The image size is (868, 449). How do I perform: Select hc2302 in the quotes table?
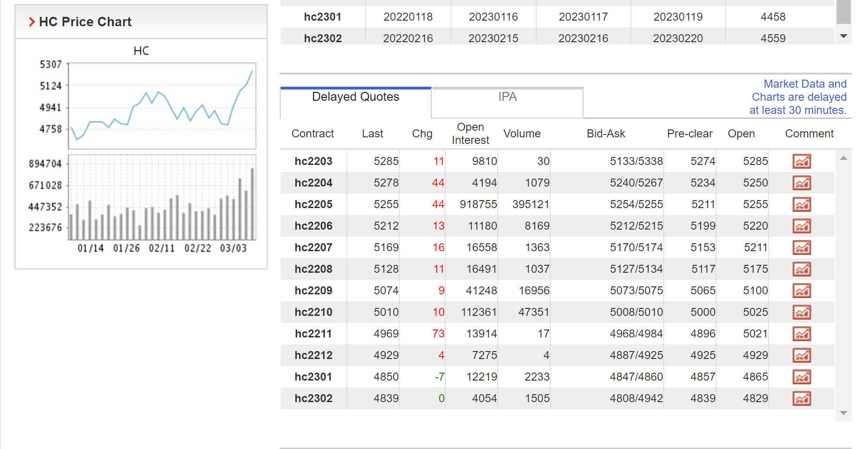click(x=314, y=398)
